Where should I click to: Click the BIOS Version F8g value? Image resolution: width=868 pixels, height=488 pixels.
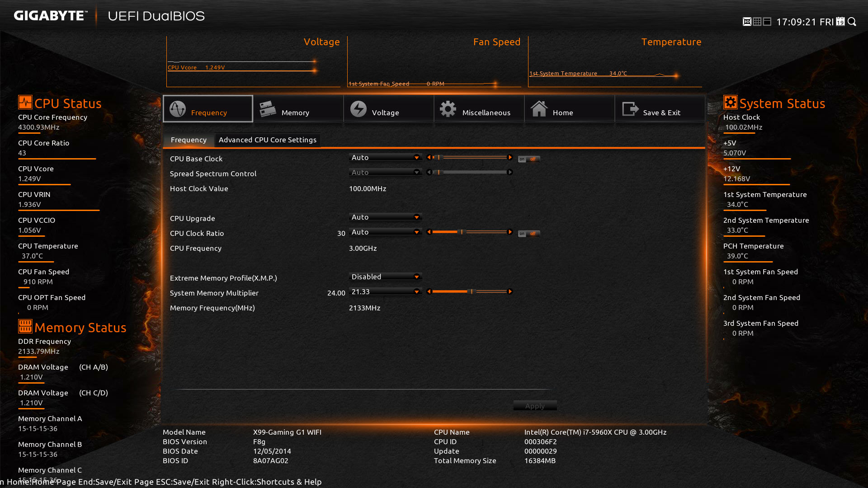tap(259, 441)
